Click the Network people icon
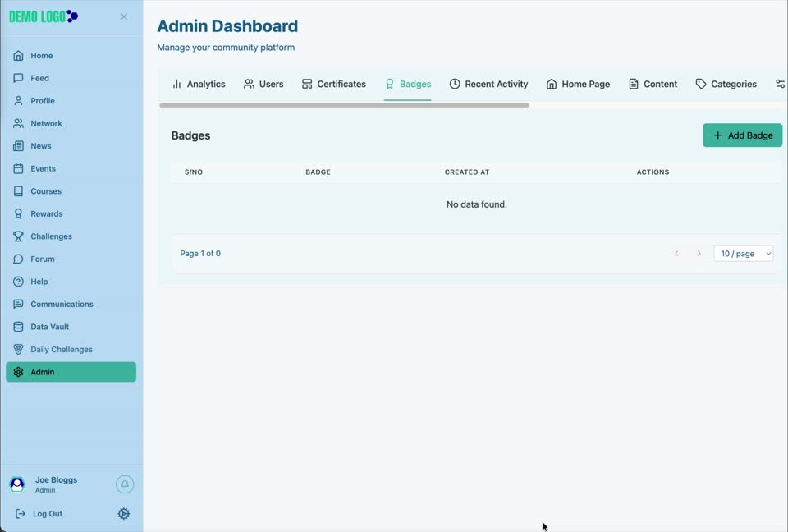Image resolution: width=788 pixels, height=532 pixels. [18, 123]
